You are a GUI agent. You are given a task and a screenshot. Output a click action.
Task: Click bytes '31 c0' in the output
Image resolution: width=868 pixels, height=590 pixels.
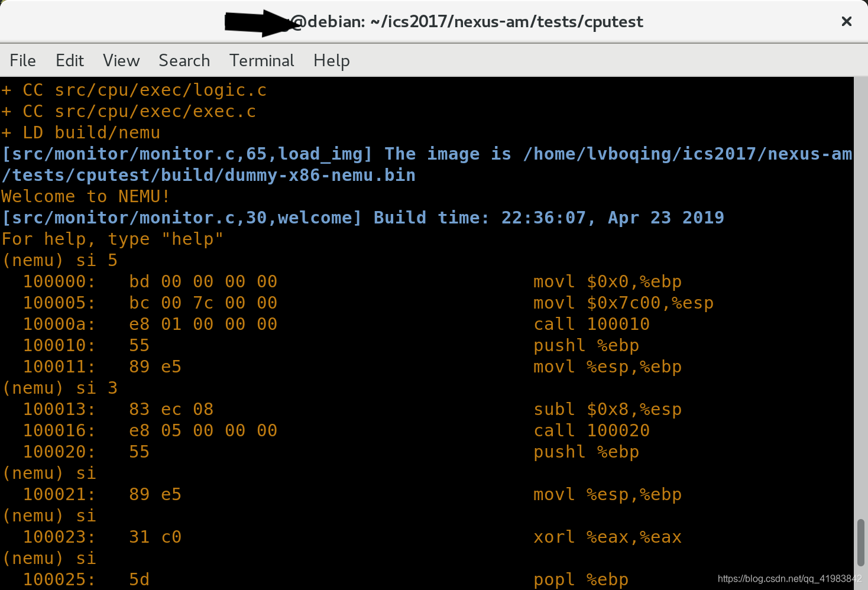coord(156,537)
